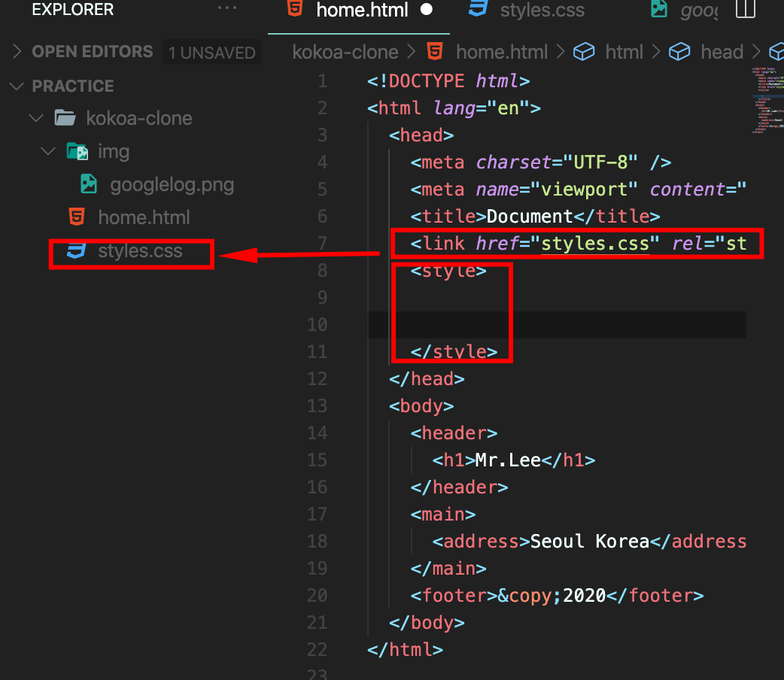The width and height of the screenshot is (784, 680).
Task: Click the head element in the breadcrumb
Action: coord(722,52)
